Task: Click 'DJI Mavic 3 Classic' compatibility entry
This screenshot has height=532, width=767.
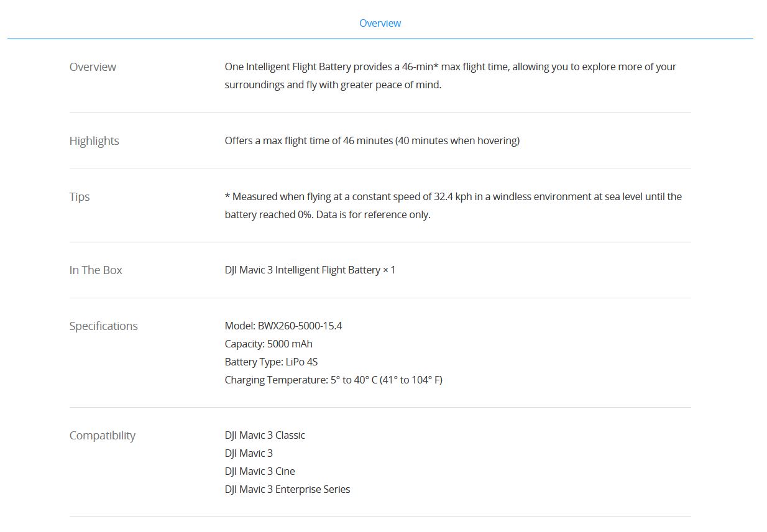Action: (265, 435)
